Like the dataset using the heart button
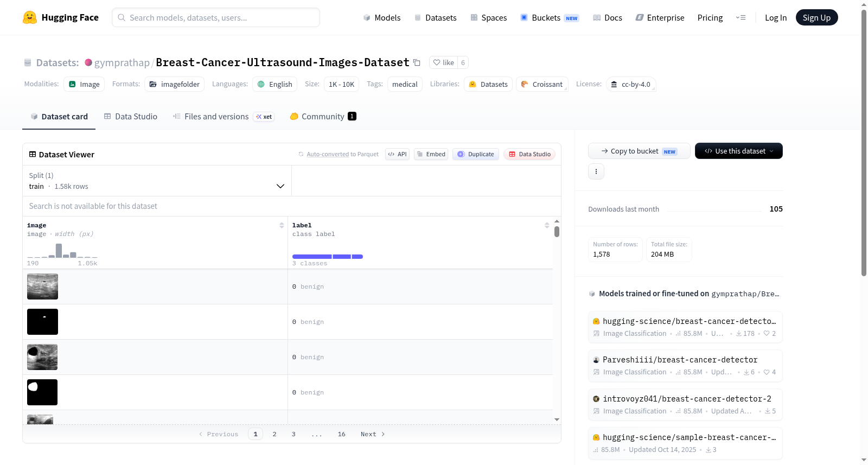Image resolution: width=868 pixels, height=465 pixels. tap(443, 62)
